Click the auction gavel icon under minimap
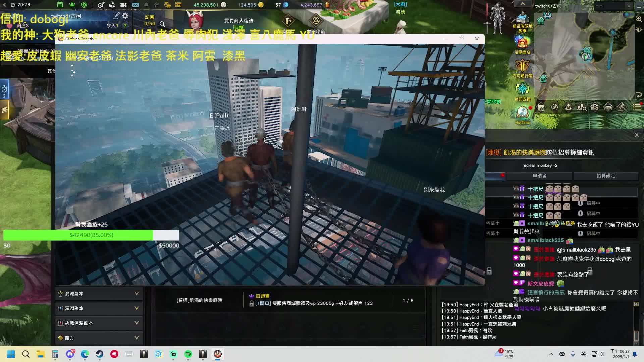 622,107
